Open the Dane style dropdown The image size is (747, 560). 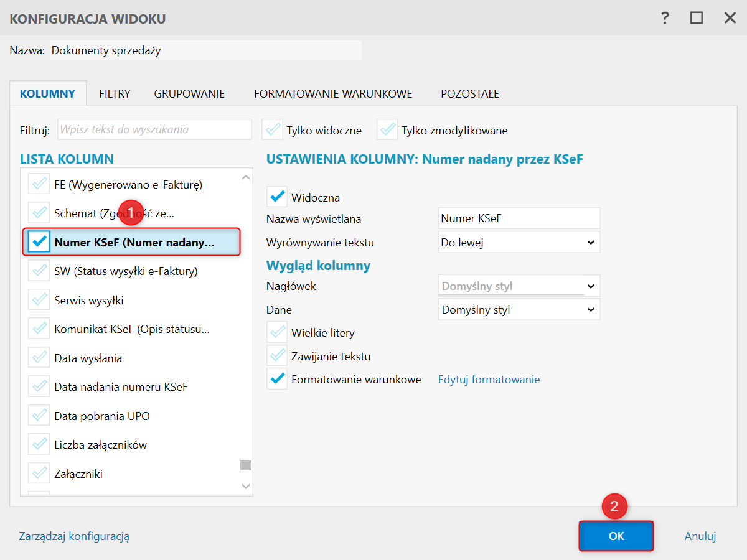coord(519,309)
